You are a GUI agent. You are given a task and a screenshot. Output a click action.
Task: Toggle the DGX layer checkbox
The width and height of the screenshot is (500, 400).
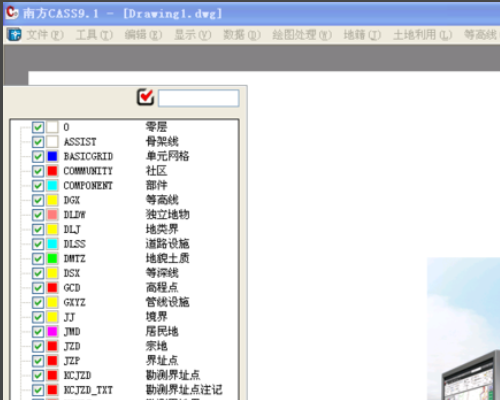coord(38,200)
